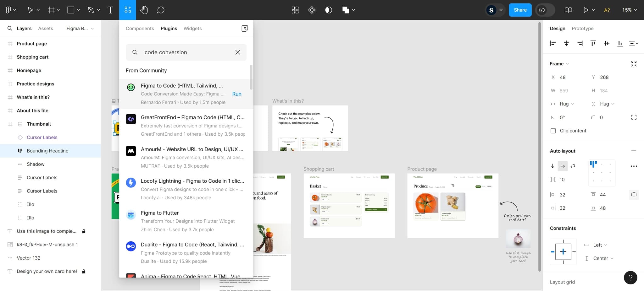Click the blue Share button
Screen dimensions: 644x291
(x=520, y=10)
